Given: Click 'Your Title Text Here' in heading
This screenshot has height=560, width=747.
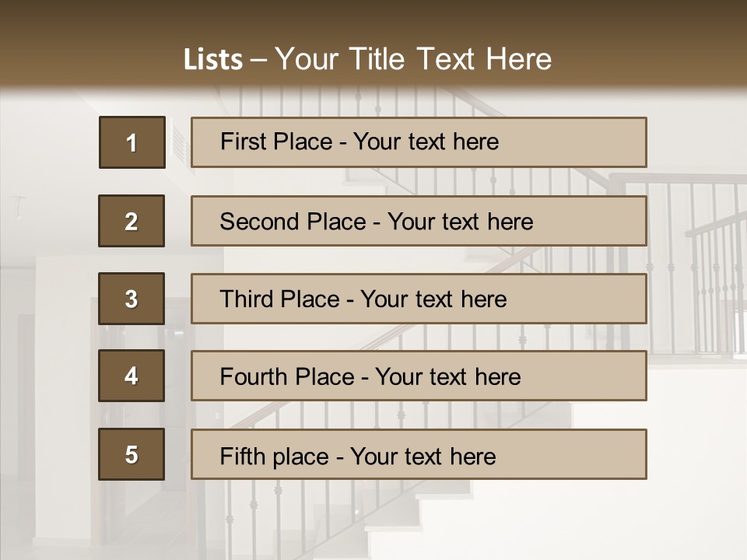Looking at the screenshot, I should 413,59.
